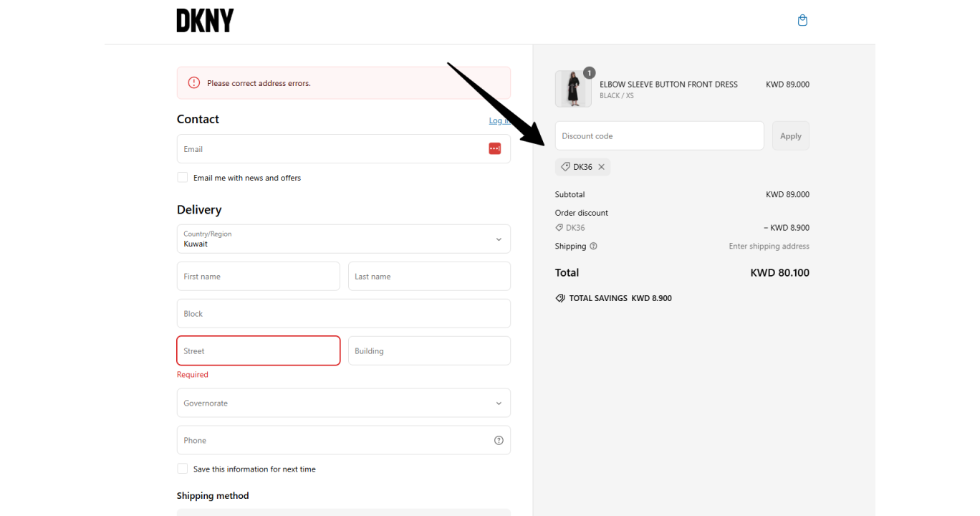Click the Elbow Sleeve Button Front Dress title

[x=668, y=84]
